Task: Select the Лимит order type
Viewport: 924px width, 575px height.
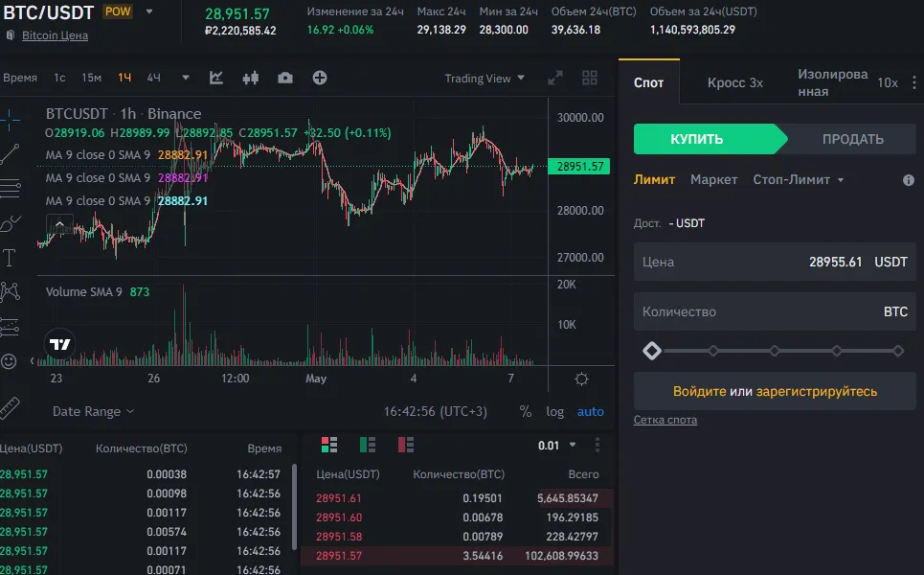Action: point(654,180)
